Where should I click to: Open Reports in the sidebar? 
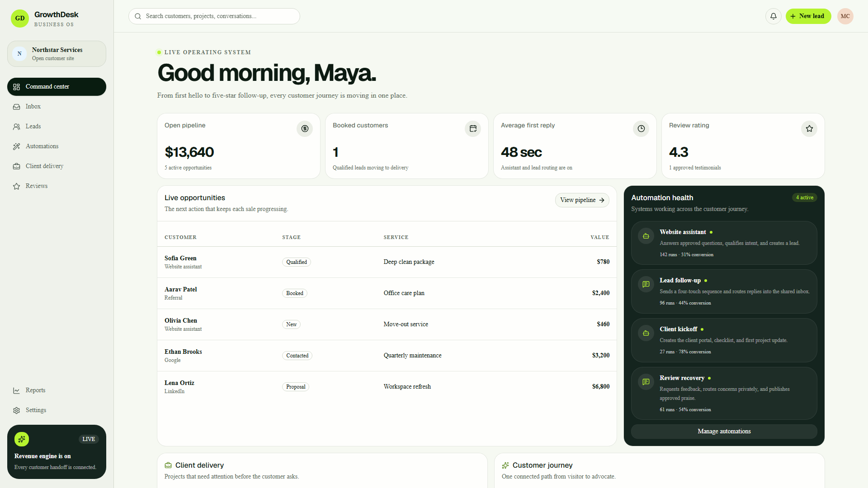pos(57,390)
